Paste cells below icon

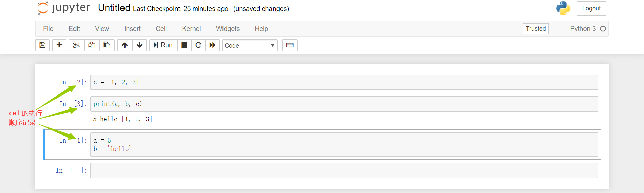click(107, 45)
